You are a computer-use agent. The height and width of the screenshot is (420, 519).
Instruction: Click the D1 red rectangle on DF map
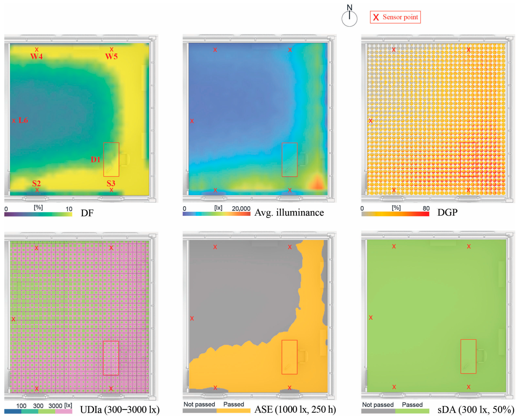point(111,159)
